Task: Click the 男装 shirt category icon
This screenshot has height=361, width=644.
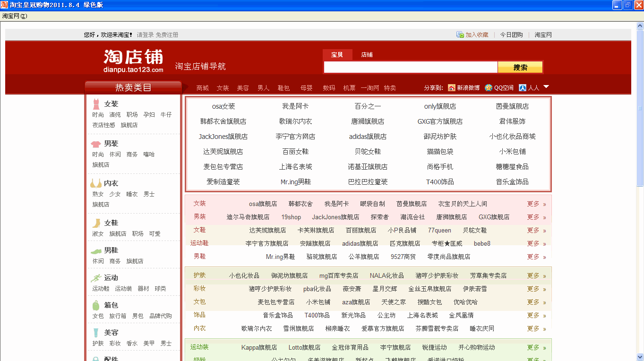Action: pyautogui.click(x=96, y=144)
